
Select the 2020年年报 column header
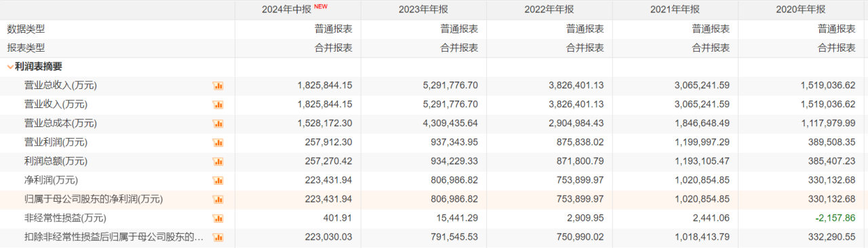[801, 10]
